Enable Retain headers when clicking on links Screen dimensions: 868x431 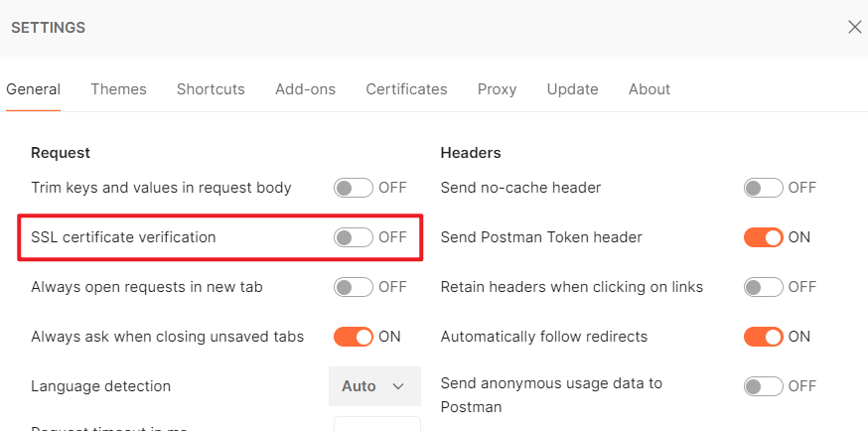[x=763, y=287]
